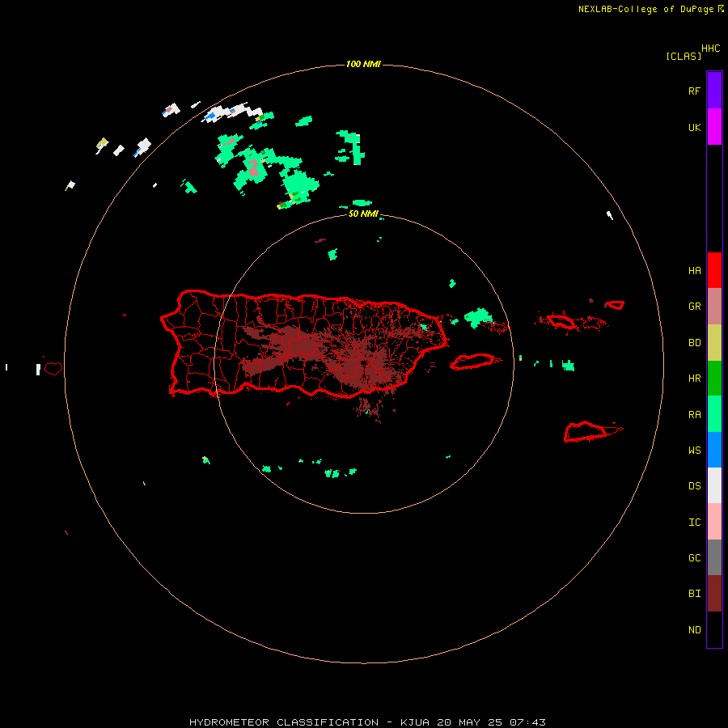Click the BI legend label
The height and width of the screenshot is (728, 728).
point(694,594)
